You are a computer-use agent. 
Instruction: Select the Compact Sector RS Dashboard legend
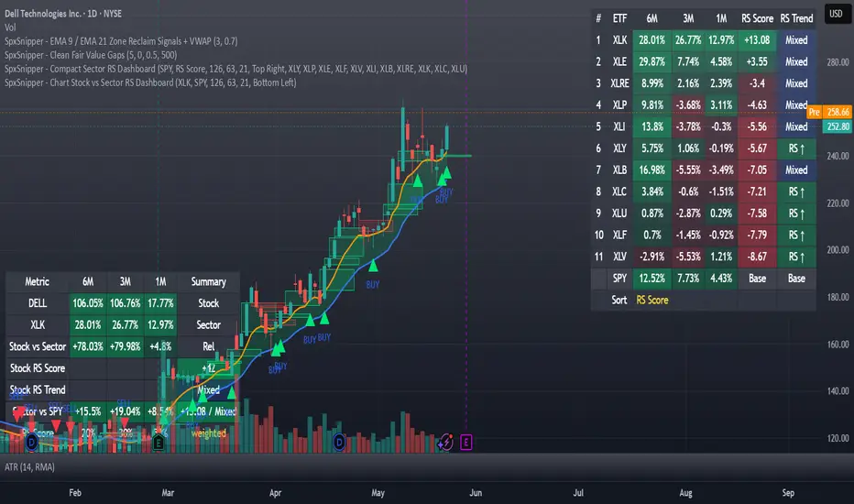[x=235, y=69]
